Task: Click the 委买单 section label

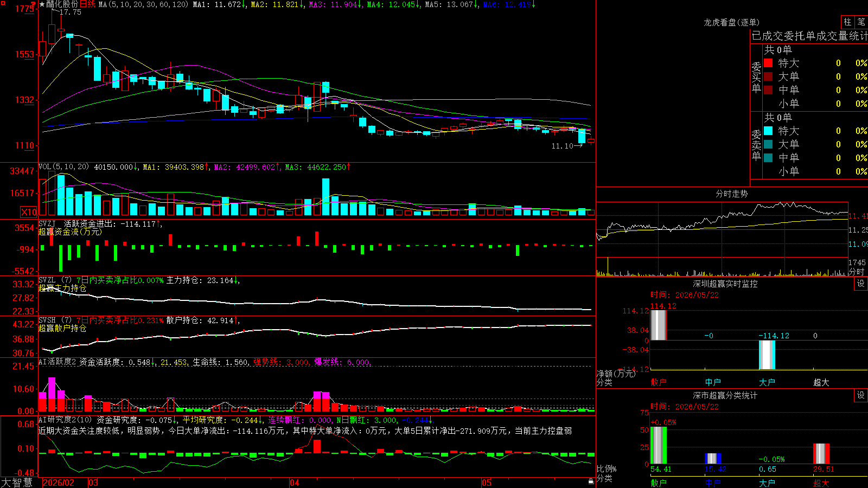Action: [x=756, y=78]
